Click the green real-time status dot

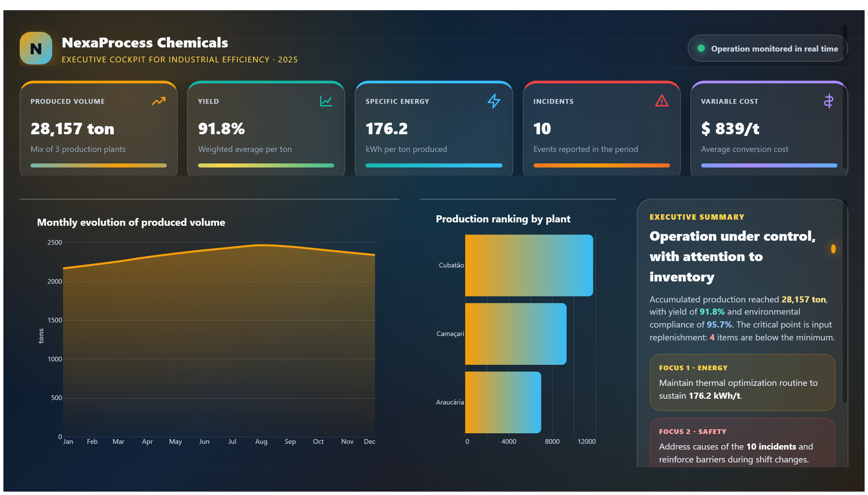pyautogui.click(x=701, y=48)
